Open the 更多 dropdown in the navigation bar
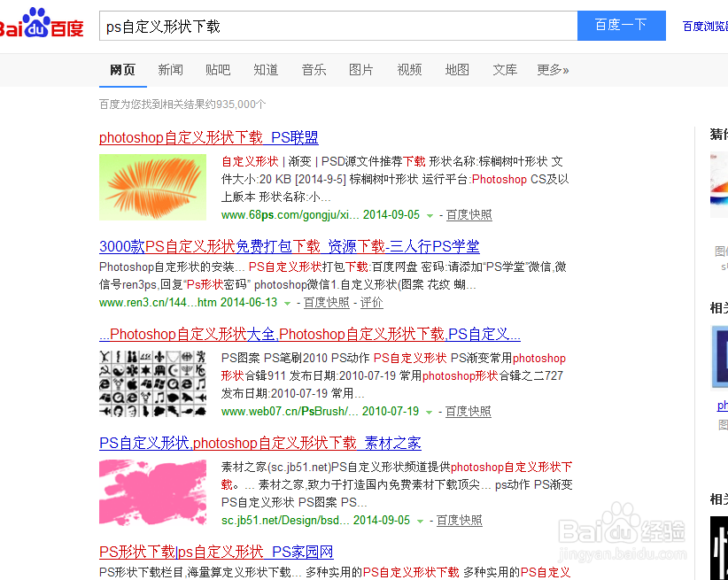 [x=552, y=69]
